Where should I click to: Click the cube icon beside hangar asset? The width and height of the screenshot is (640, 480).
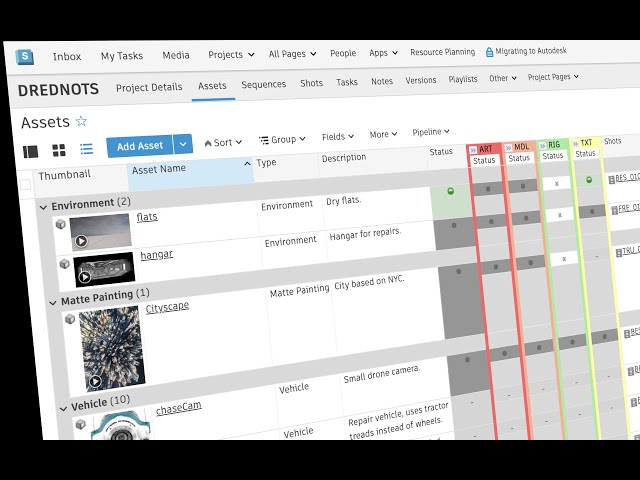(x=64, y=264)
